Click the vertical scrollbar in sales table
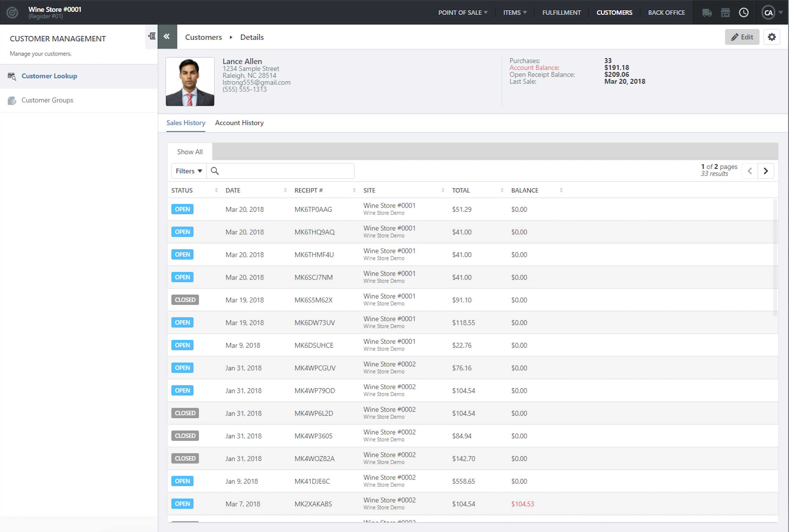 (x=775, y=258)
